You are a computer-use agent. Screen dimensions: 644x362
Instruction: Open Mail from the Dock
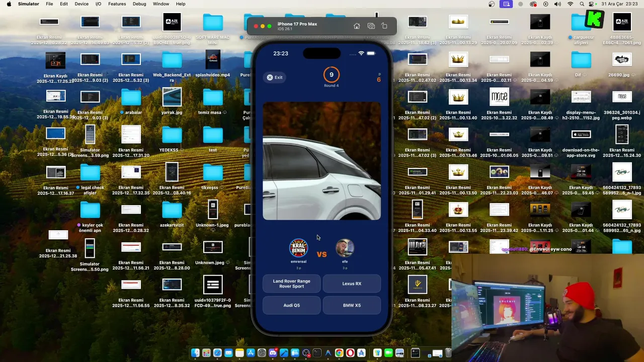click(x=228, y=353)
